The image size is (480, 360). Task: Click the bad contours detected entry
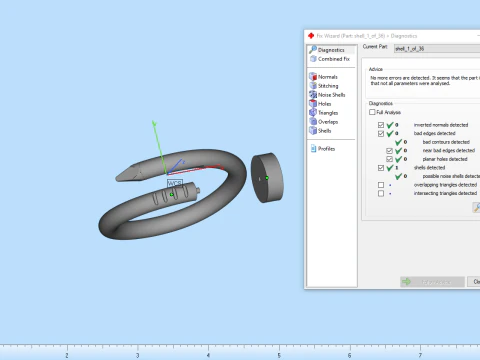(x=446, y=142)
